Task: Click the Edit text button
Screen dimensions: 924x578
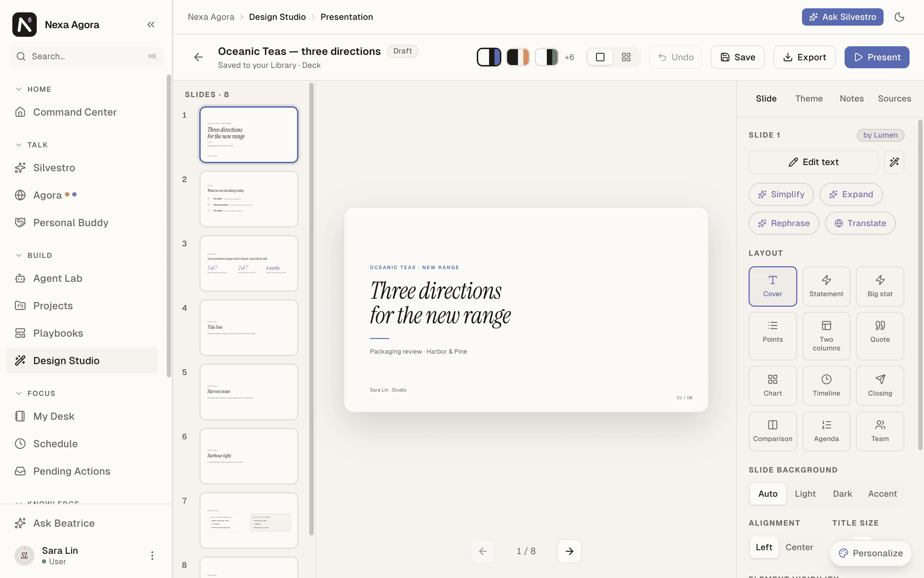Action: tap(813, 162)
